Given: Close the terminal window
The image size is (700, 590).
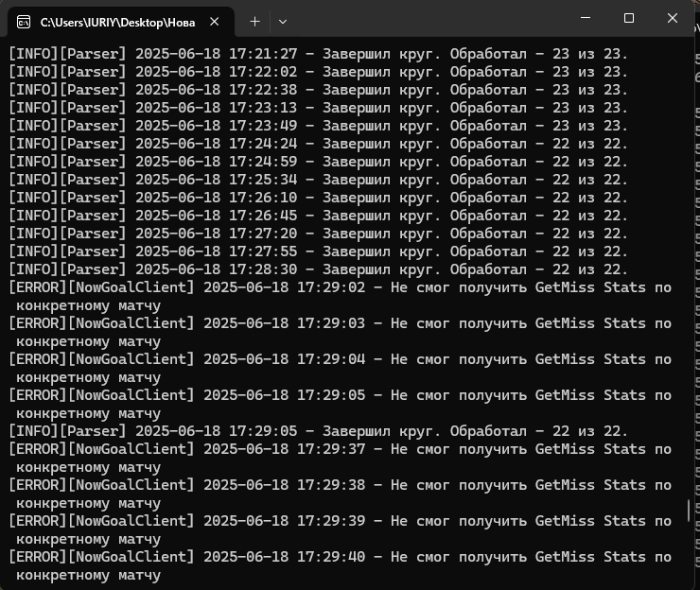Looking at the screenshot, I should pyautogui.click(x=674, y=19).
